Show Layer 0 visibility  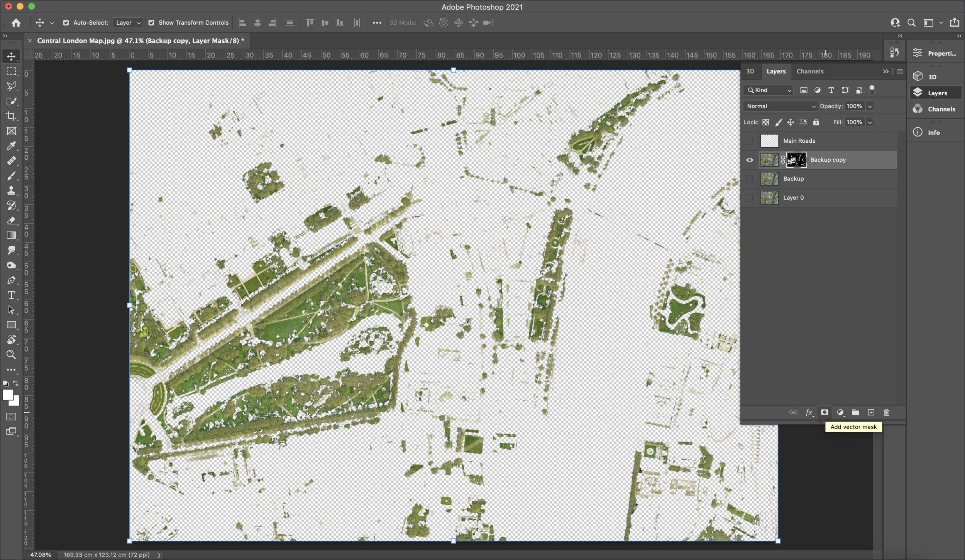[x=749, y=197]
